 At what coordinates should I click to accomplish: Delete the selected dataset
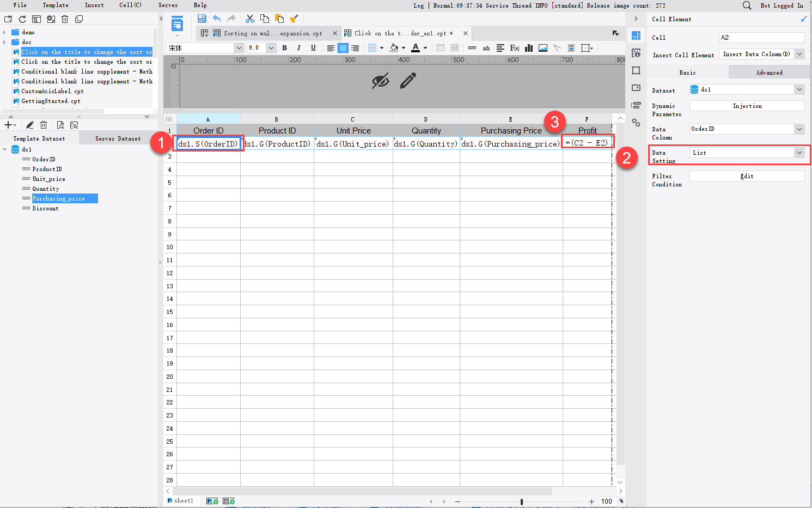tap(44, 125)
